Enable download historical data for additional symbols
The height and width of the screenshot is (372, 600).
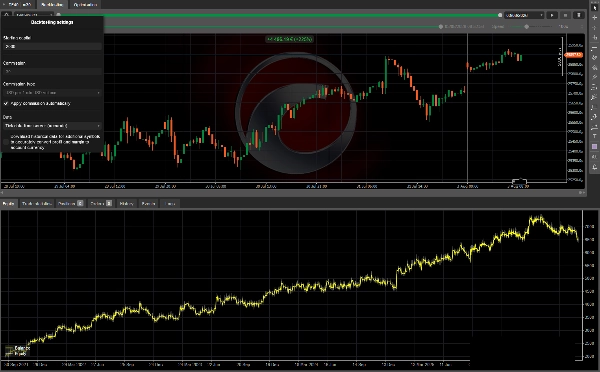click(x=6, y=142)
